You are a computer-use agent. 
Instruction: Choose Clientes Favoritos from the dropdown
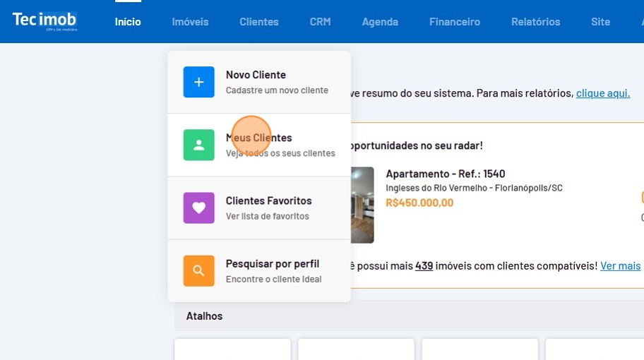tap(268, 201)
